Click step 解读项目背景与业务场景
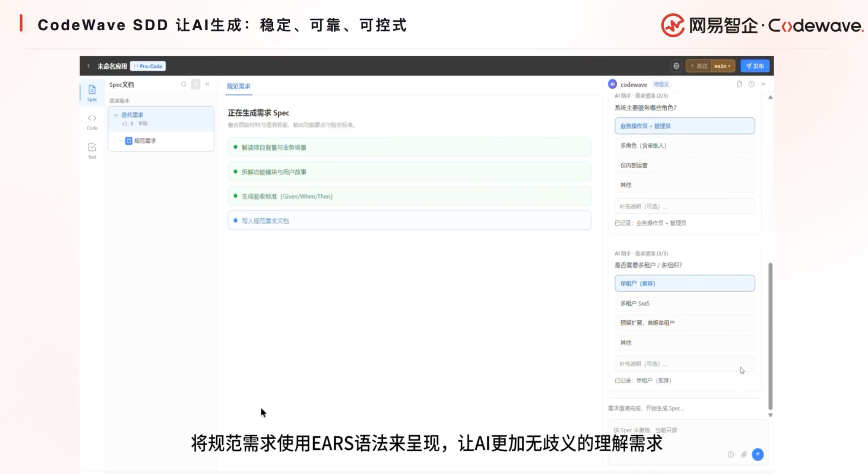868x474 pixels. (409, 147)
